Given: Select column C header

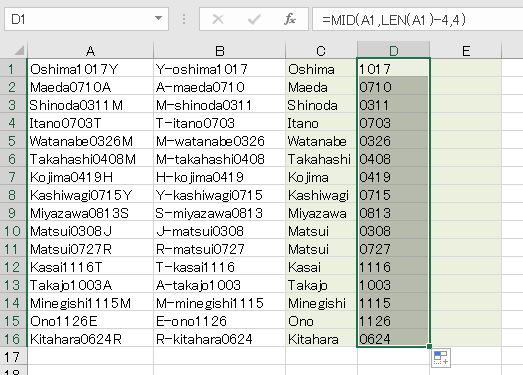Looking at the screenshot, I should click(321, 50).
